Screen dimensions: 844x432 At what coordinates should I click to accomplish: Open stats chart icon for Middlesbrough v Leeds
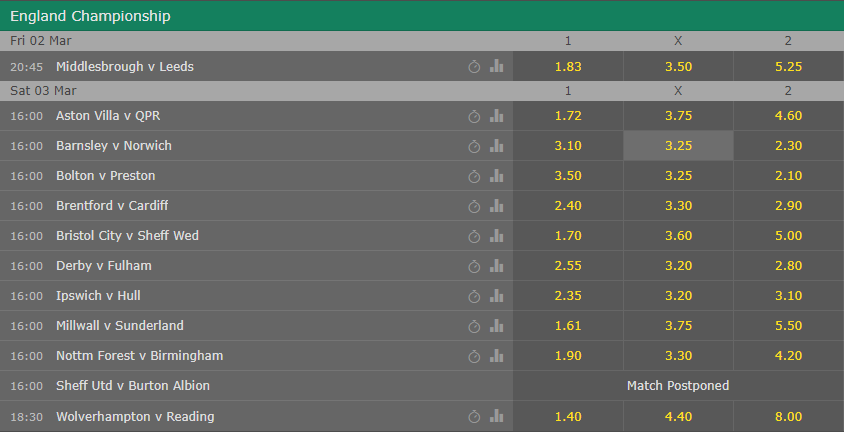[496, 66]
